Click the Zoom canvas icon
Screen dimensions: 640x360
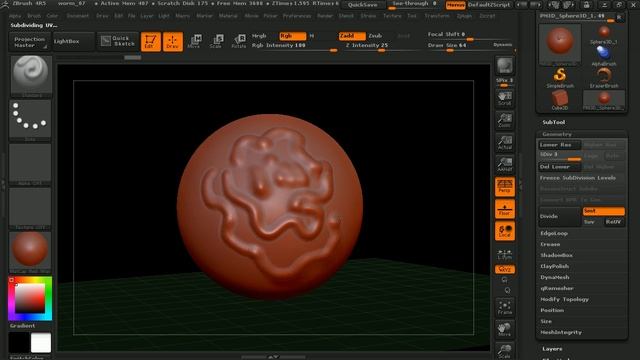pos(505,120)
